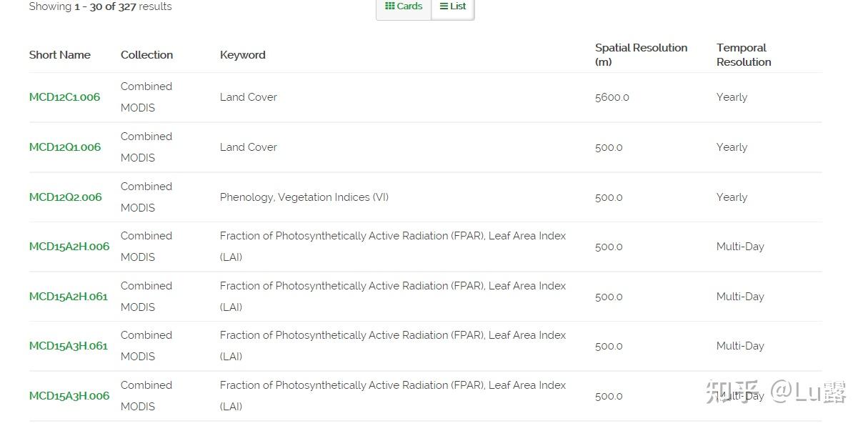
Task: Open the MCD12C1.006 product link
Action: coord(64,97)
